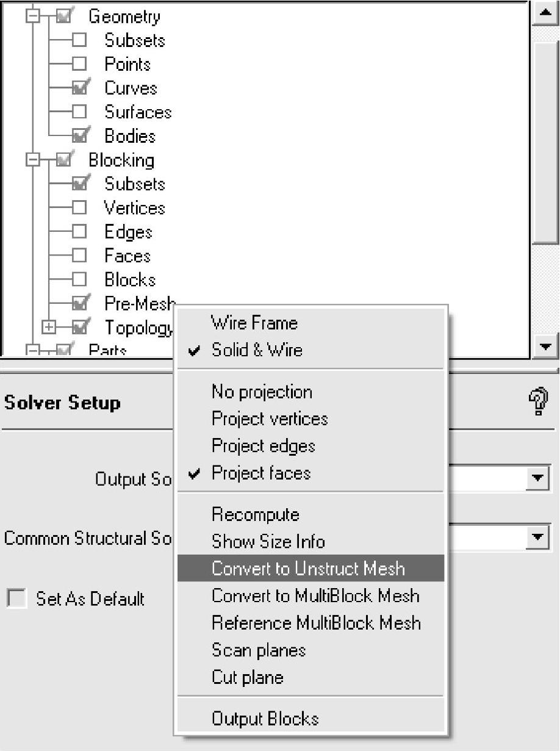Screen dimensions: 560x751
Task: Enable the Surfaces checkbox in Geometry
Action: [80, 112]
